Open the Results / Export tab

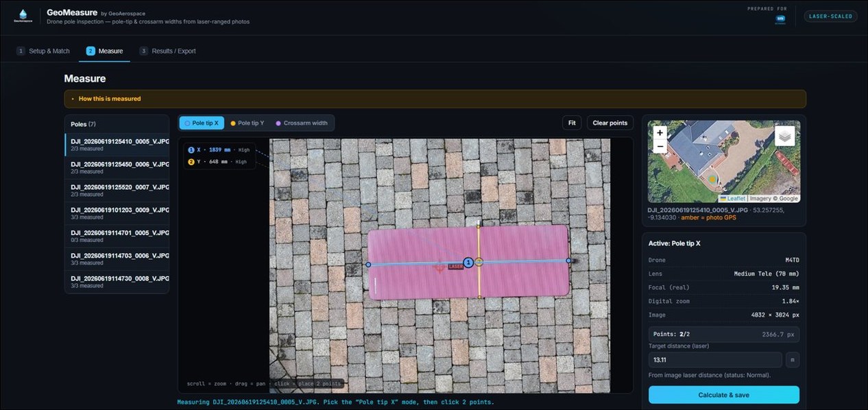[x=168, y=51]
